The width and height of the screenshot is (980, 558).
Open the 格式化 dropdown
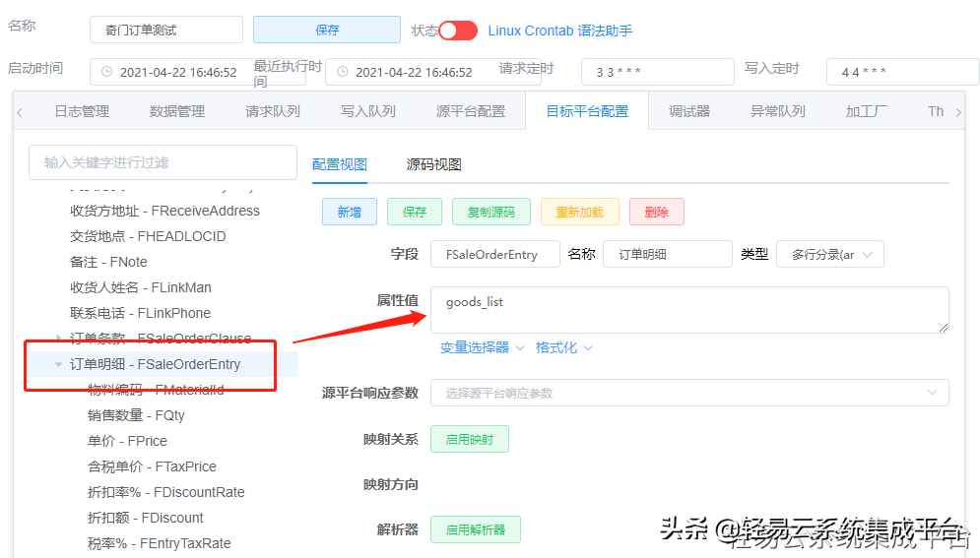(x=563, y=347)
